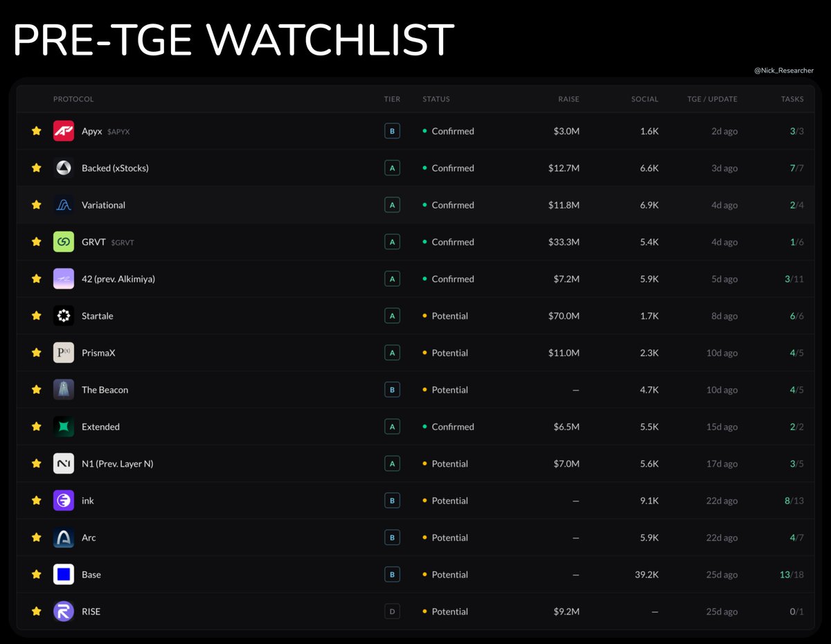Toggle the star next to GRVT
Image resolution: width=831 pixels, height=644 pixels.
[x=37, y=242]
